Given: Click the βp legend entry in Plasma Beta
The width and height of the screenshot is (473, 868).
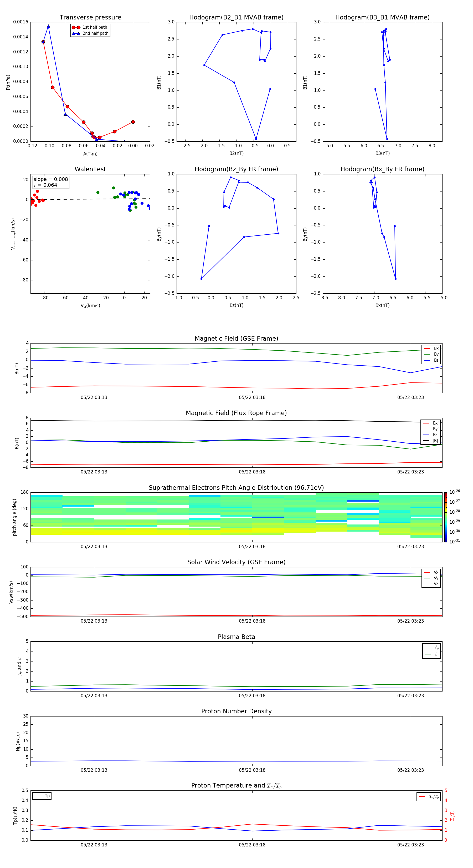Looking at the screenshot, I should pos(431,647).
